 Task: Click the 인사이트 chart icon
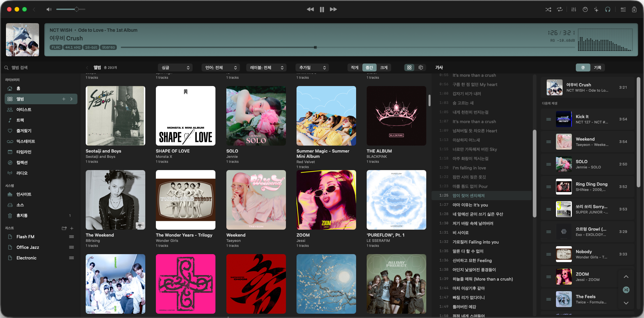tap(10, 194)
